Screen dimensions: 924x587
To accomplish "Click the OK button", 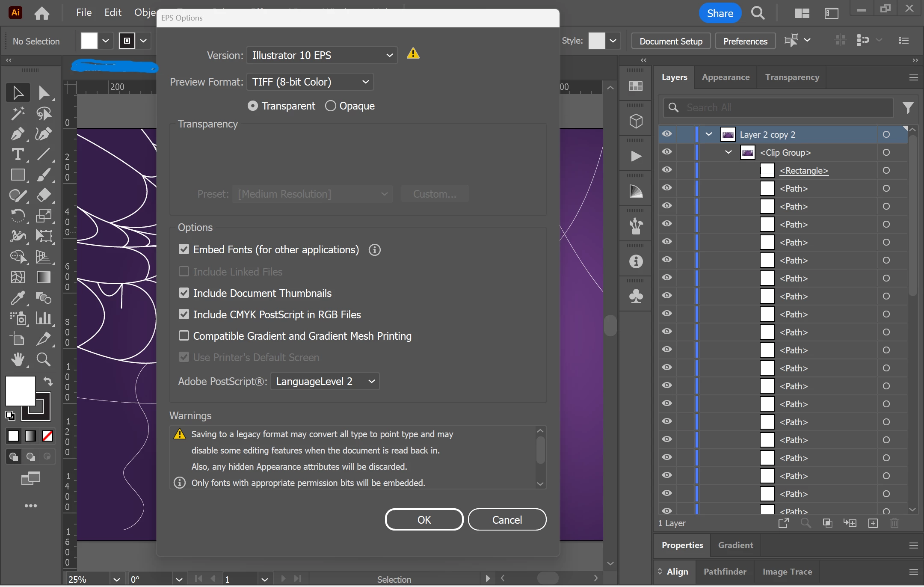I will pos(424,520).
